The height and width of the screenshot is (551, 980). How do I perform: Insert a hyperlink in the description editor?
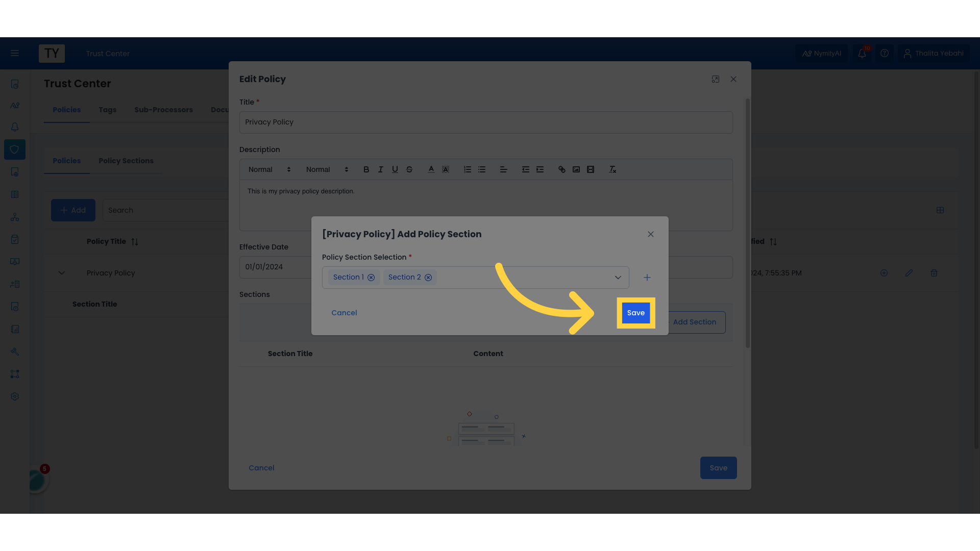coord(562,169)
